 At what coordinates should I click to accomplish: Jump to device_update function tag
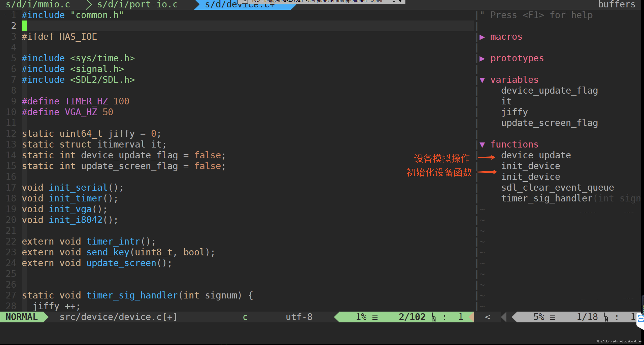coord(536,155)
